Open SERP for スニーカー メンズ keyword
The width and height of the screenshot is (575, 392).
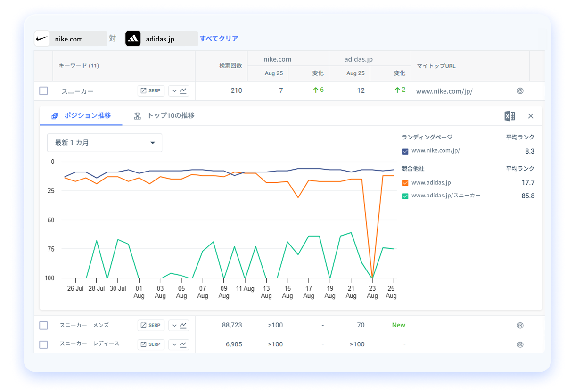click(151, 325)
